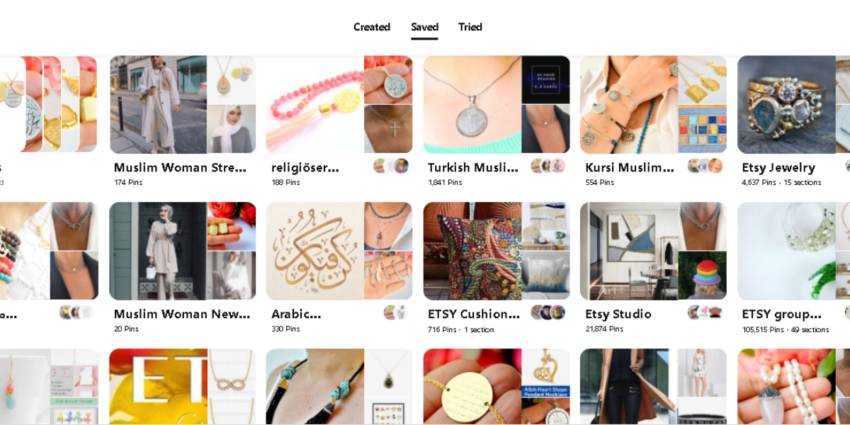The height and width of the screenshot is (425, 850).
Task: Open the Turkish Muslim board title
Action: pos(473,168)
